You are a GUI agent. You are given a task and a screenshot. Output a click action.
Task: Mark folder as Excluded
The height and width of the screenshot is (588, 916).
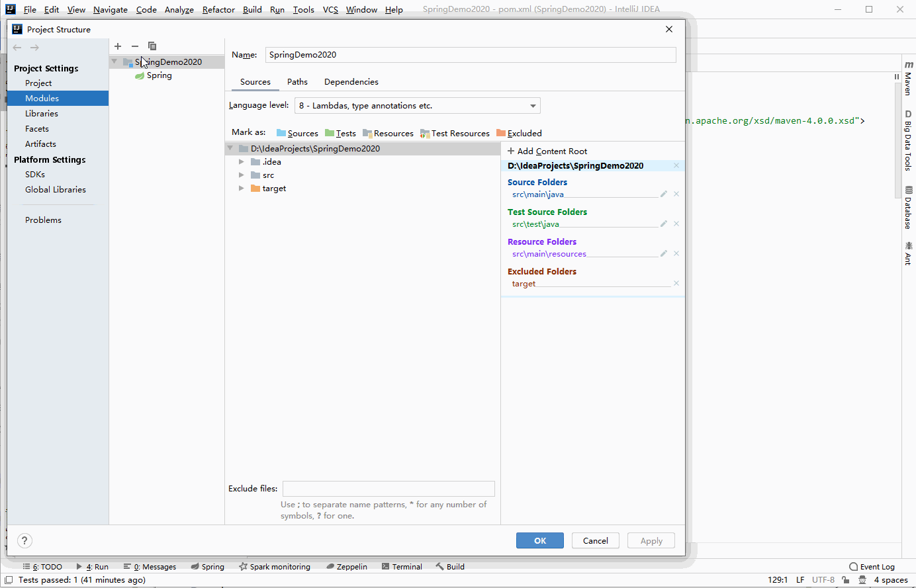point(519,133)
